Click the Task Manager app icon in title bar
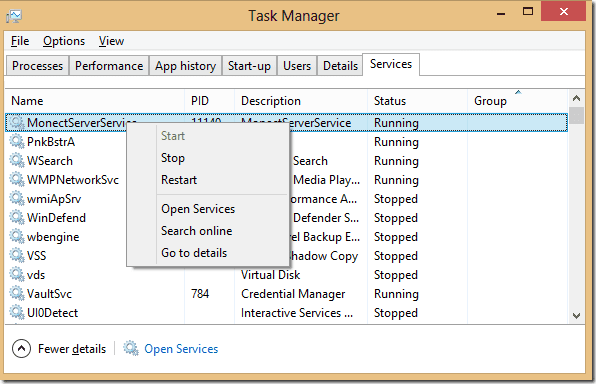The height and width of the screenshot is (384, 596). [x=14, y=16]
